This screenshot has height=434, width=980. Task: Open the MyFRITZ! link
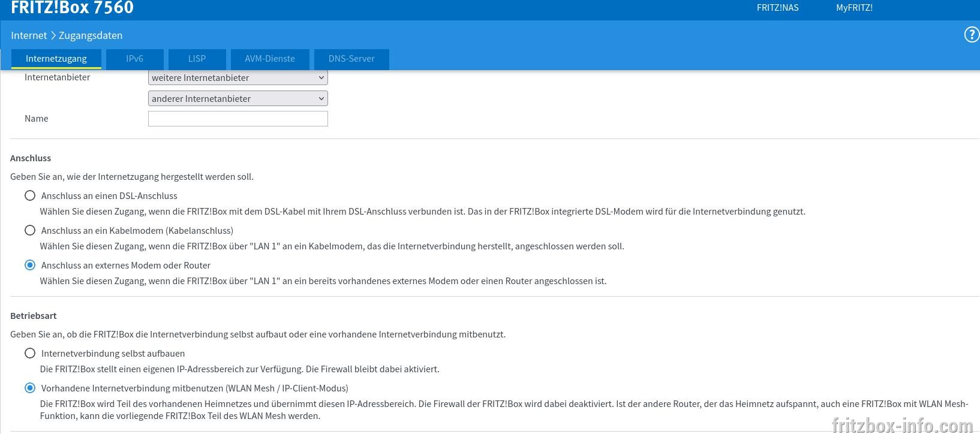(x=855, y=8)
